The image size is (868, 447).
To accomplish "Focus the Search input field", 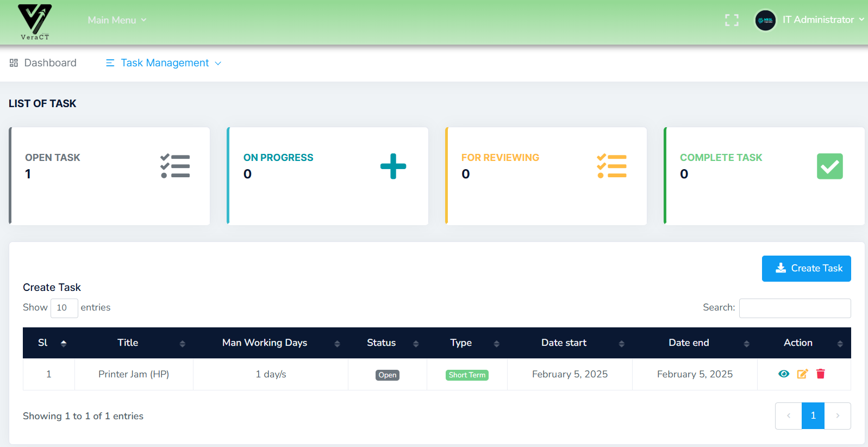I will click(x=794, y=308).
